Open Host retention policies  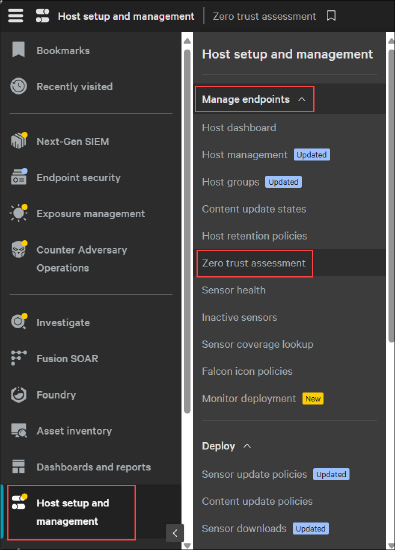pos(254,236)
